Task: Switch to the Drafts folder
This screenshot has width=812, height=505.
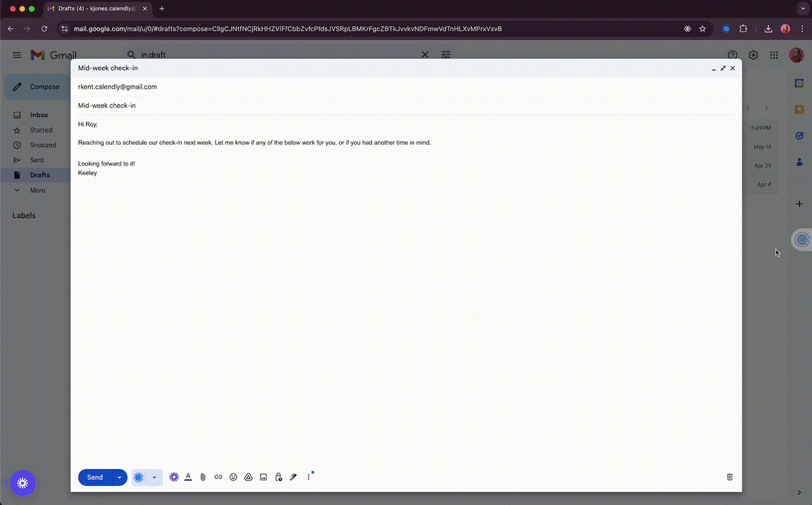Action: tap(39, 175)
